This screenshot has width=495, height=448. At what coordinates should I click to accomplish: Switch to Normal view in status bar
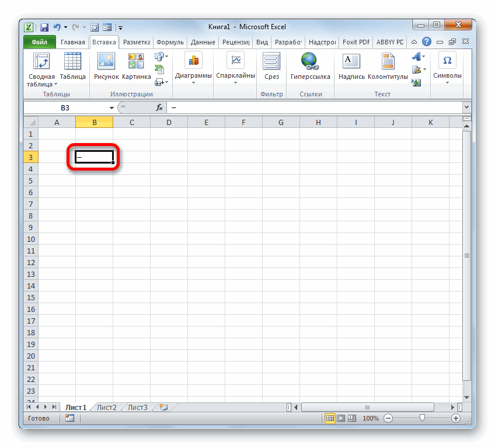(x=330, y=418)
